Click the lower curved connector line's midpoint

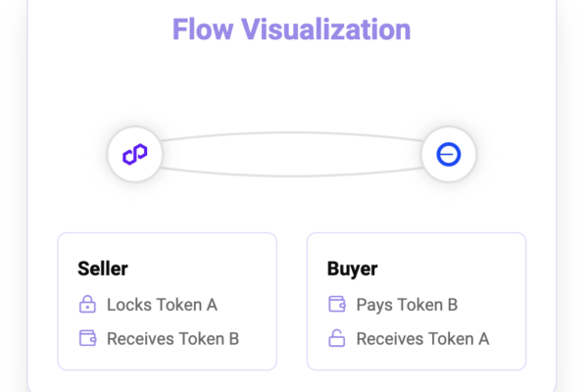tap(292, 175)
